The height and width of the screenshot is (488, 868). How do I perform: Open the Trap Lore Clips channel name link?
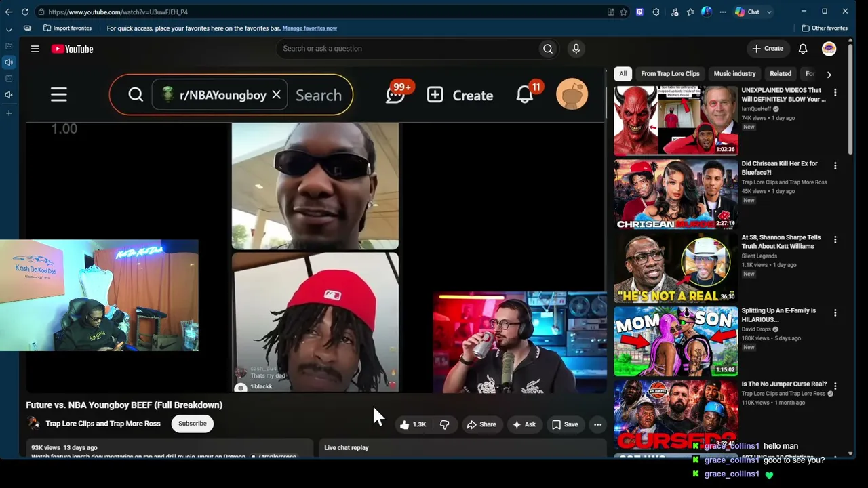103,424
